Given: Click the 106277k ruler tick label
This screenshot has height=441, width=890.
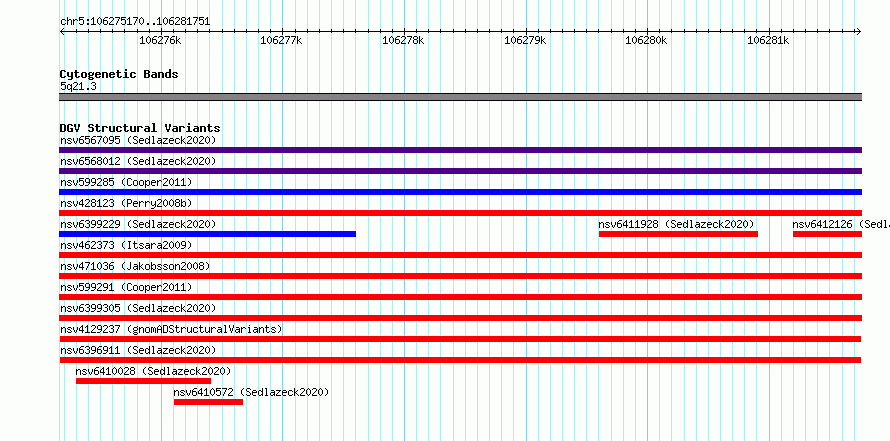Looking at the screenshot, I should (x=282, y=40).
